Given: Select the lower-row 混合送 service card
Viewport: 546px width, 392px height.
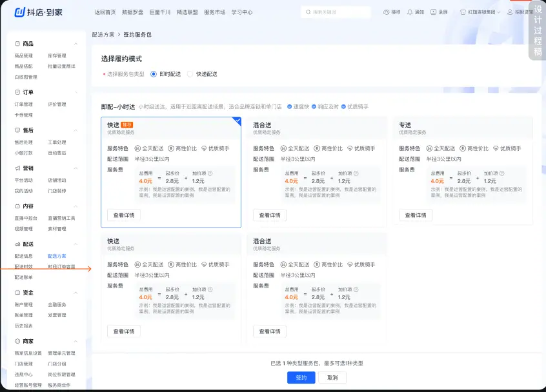Looking at the screenshot, I should point(317,288).
